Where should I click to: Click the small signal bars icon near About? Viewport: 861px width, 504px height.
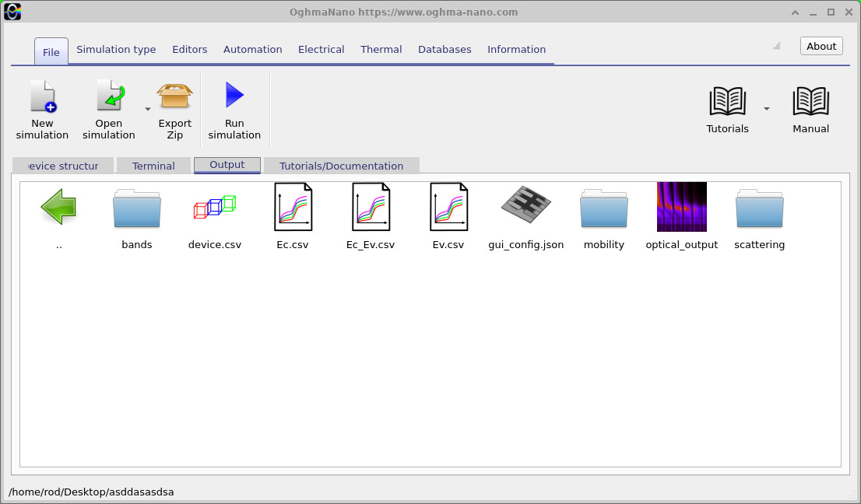(x=776, y=47)
